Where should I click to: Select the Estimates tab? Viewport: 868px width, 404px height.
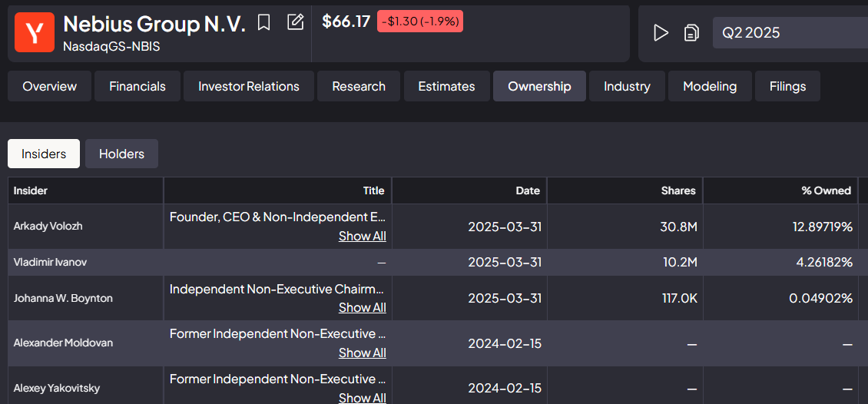click(x=447, y=86)
